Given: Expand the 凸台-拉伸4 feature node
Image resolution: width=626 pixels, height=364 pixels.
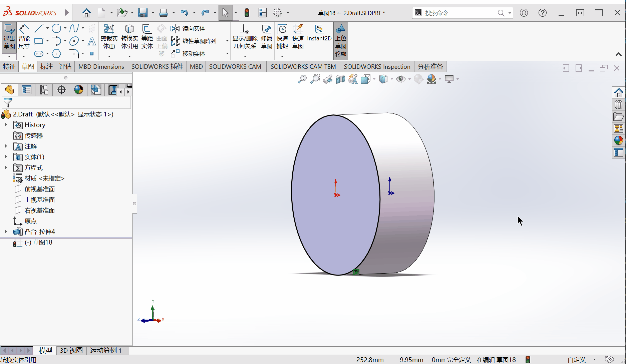Looking at the screenshot, I should coord(6,232).
